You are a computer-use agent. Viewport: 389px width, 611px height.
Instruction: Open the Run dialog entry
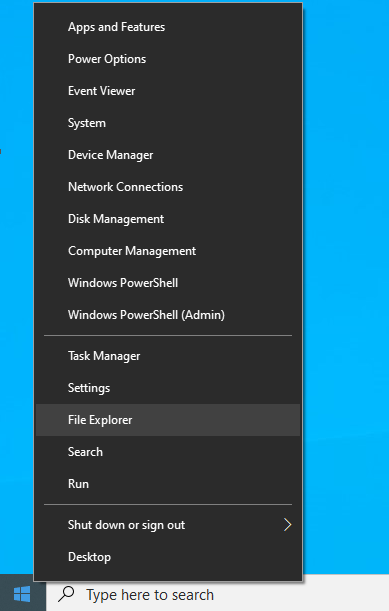tap(168, 484)
